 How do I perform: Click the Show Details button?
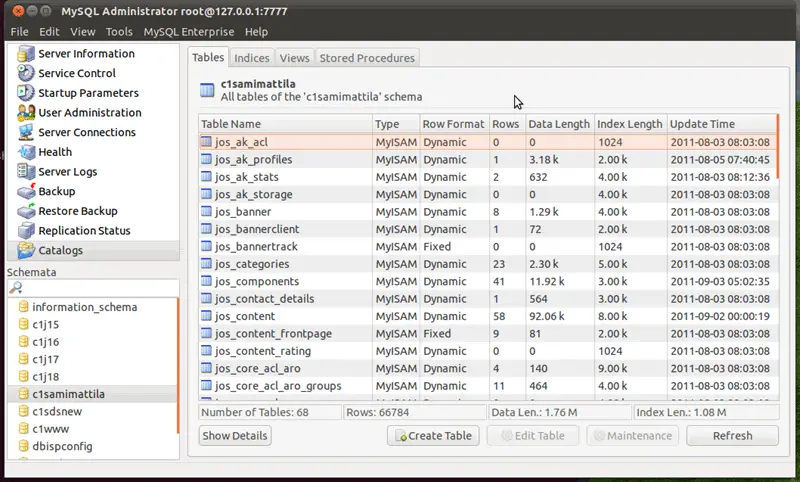pos(235,436)
